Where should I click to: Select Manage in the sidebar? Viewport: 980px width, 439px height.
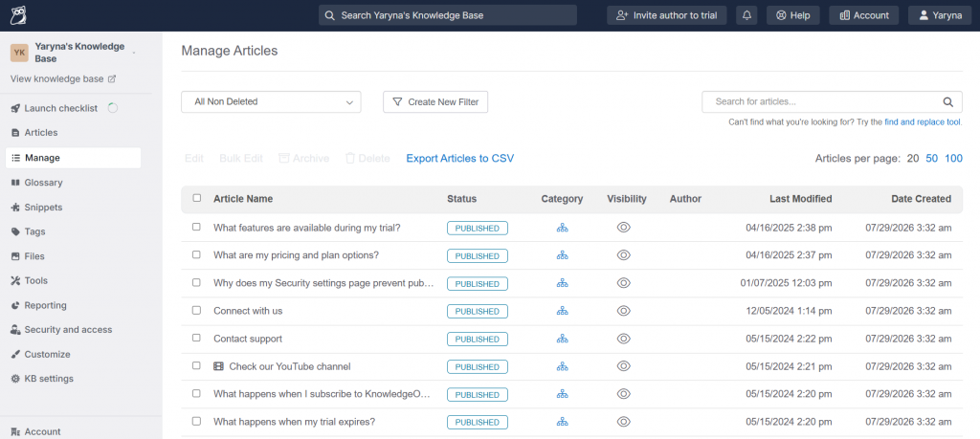tap(73, 158)
